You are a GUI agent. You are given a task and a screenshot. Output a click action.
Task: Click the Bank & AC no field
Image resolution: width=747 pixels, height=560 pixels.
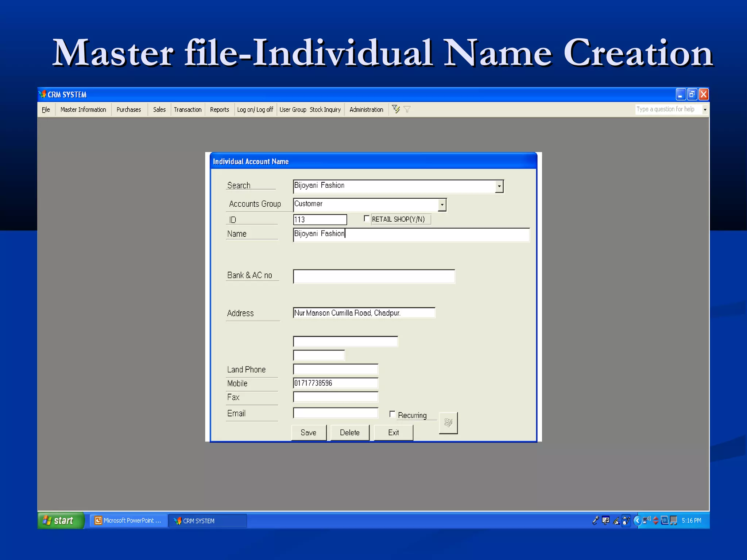[x=374, y=276]
